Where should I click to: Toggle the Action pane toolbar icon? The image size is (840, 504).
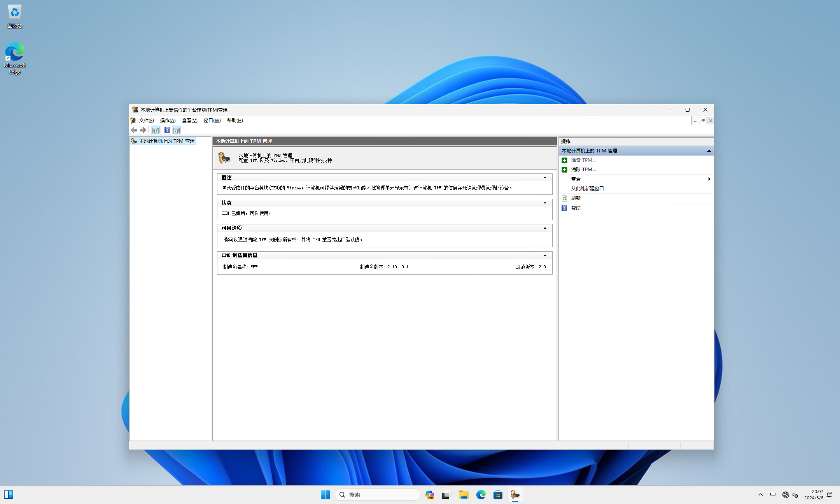[177, 130]
